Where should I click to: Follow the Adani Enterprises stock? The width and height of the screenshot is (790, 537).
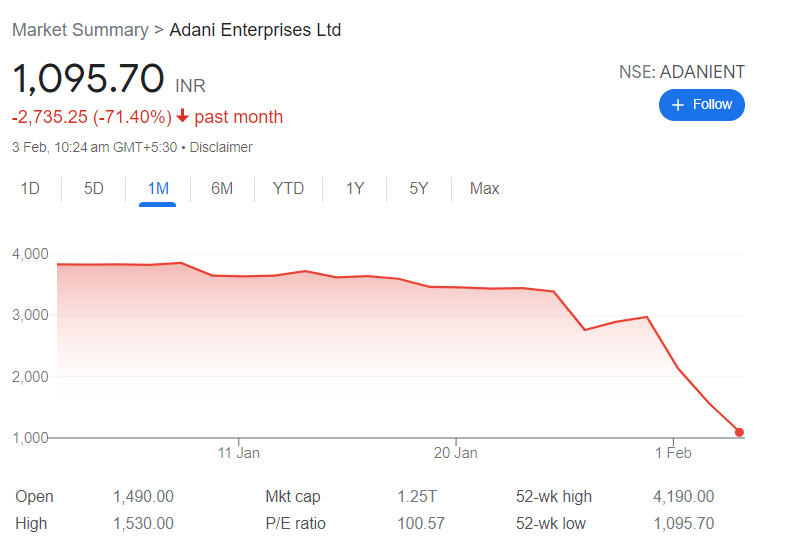702,105
